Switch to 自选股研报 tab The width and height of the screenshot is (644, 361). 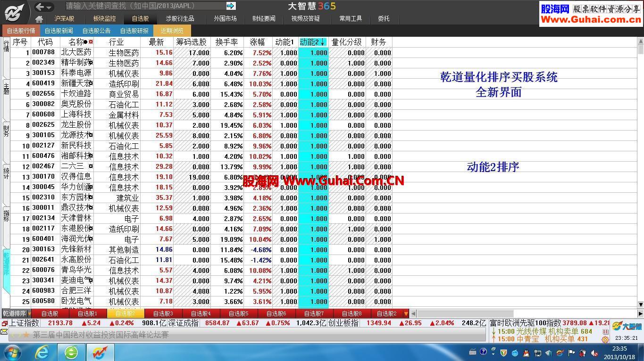134,31
